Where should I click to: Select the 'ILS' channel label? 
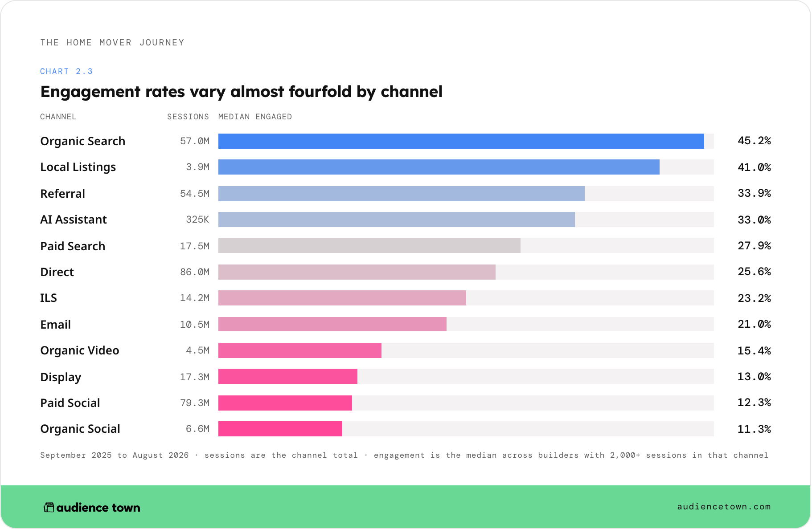[49, 298]
